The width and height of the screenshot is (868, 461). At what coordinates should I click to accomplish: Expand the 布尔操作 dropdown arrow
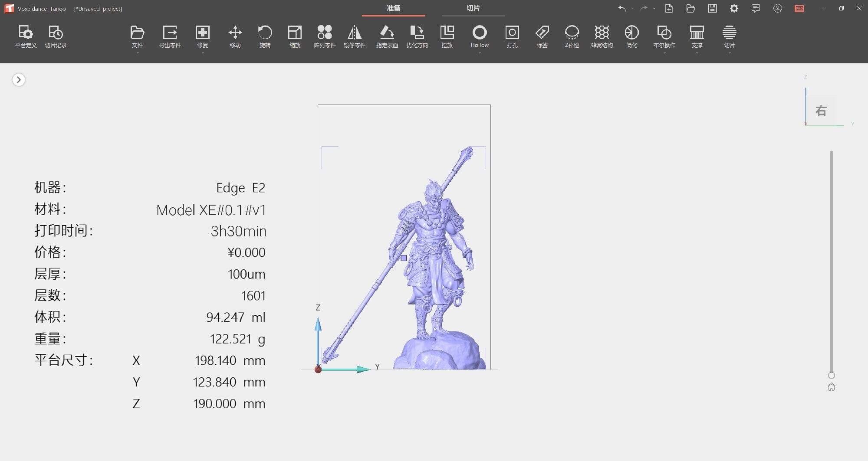coord(664,53)
